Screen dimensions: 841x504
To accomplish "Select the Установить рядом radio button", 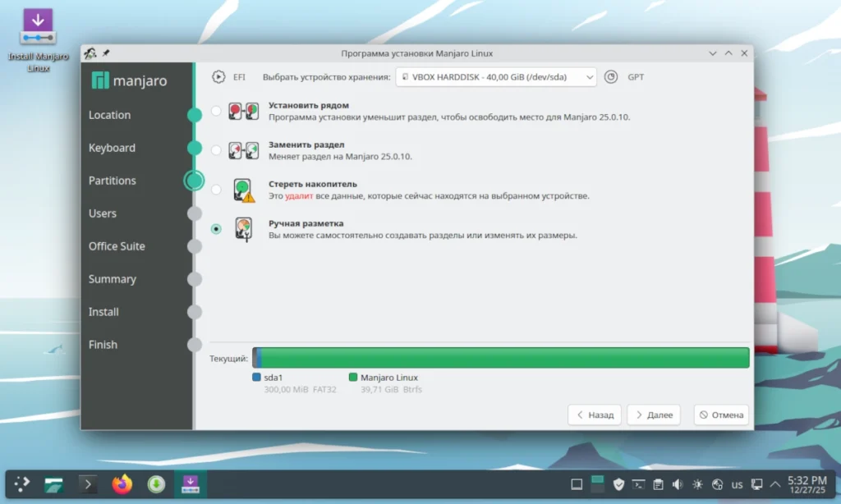I will [216, 111].
